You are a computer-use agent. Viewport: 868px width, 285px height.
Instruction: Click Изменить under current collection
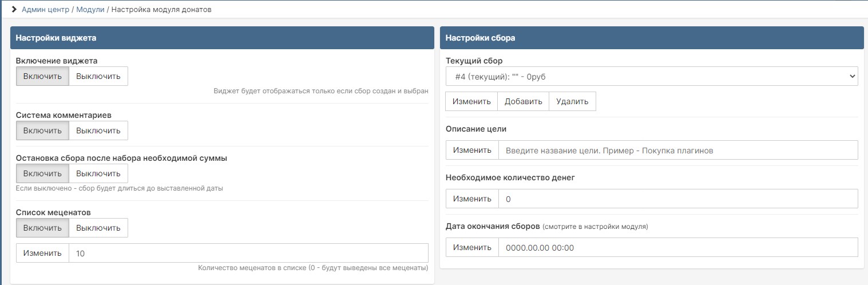tap(471, 101)
